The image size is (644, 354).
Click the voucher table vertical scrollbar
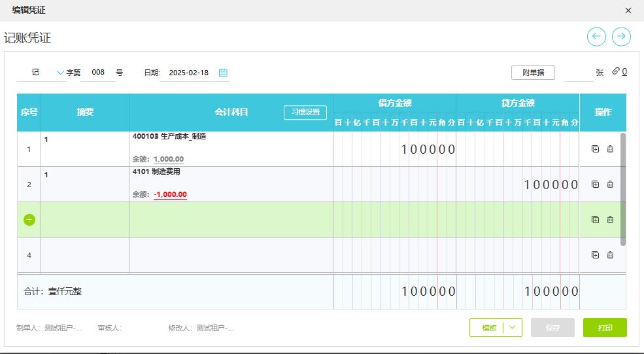click(x=622, y=188)
